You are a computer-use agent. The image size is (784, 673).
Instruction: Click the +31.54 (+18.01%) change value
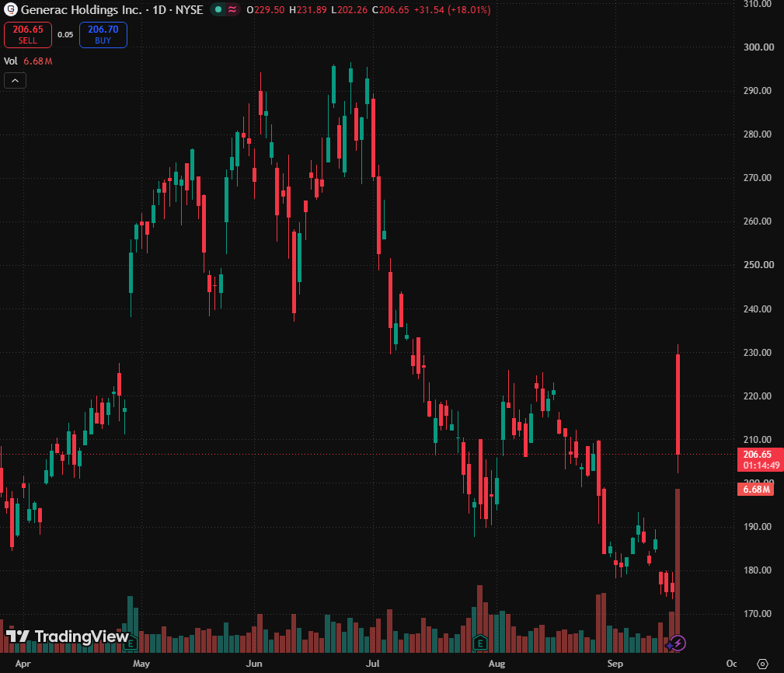pos(452,10)
